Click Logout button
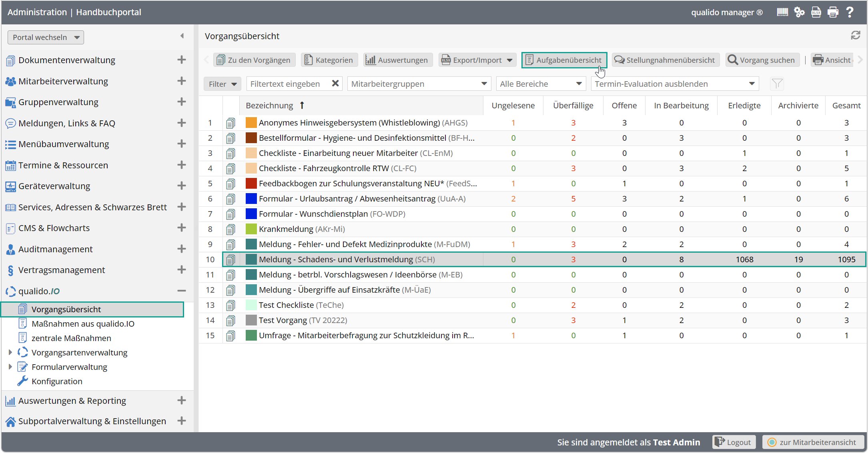868x453 pixels. pos(734,442)
